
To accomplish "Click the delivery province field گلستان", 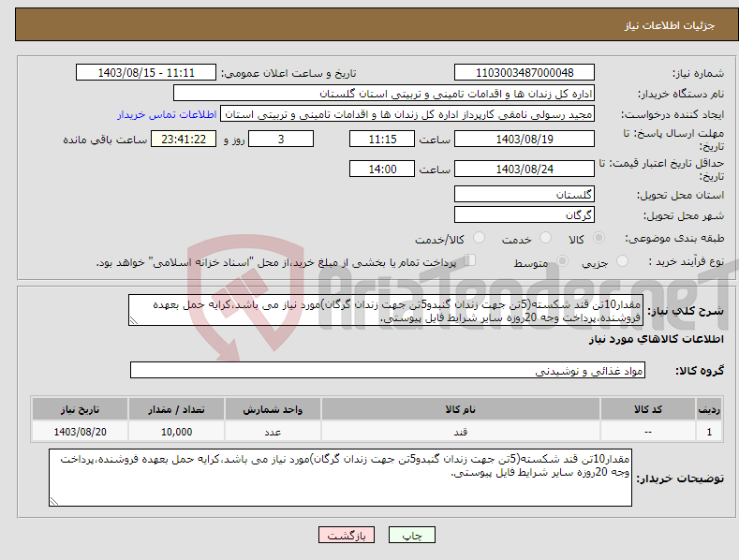I will pyautogui.click(x=525, y=194).
